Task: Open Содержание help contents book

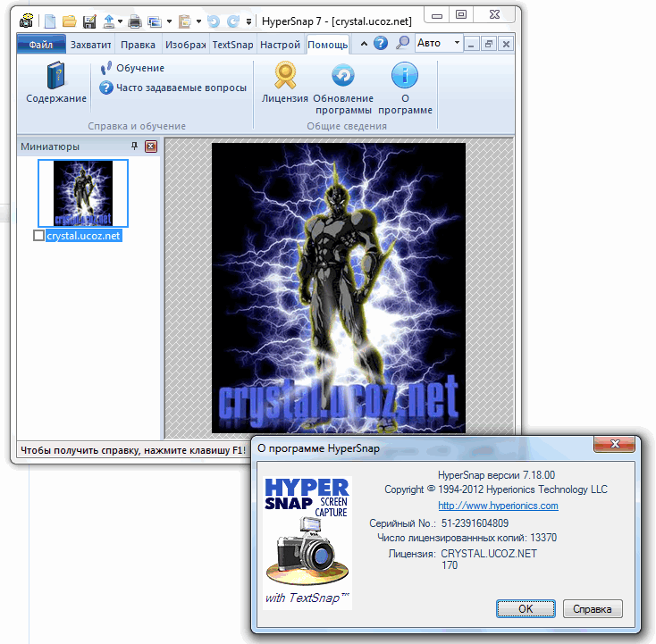Action: click(56, 82)
